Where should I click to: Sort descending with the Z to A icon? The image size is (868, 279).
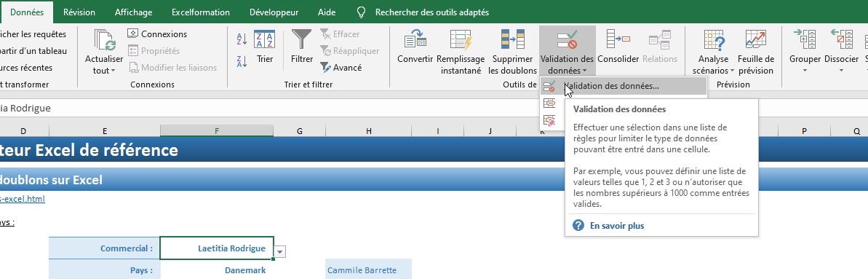[x=242, y=61]
